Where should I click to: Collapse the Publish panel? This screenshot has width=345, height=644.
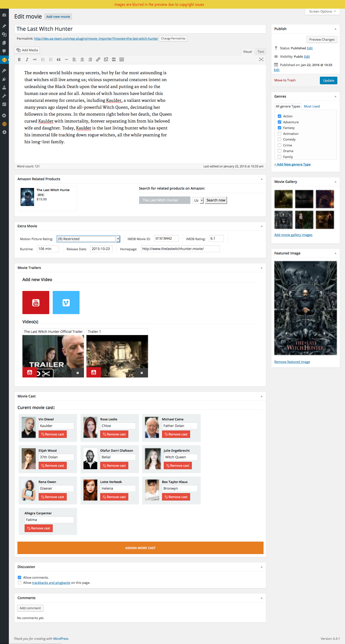[335, 29]
